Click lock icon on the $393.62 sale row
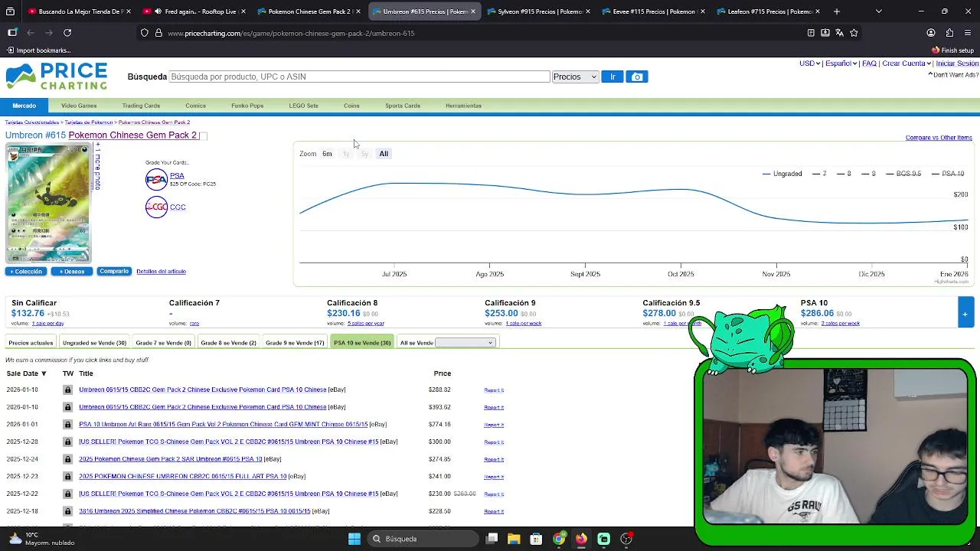Viewport: 980px width, 551px height. [x=68, y=407]
